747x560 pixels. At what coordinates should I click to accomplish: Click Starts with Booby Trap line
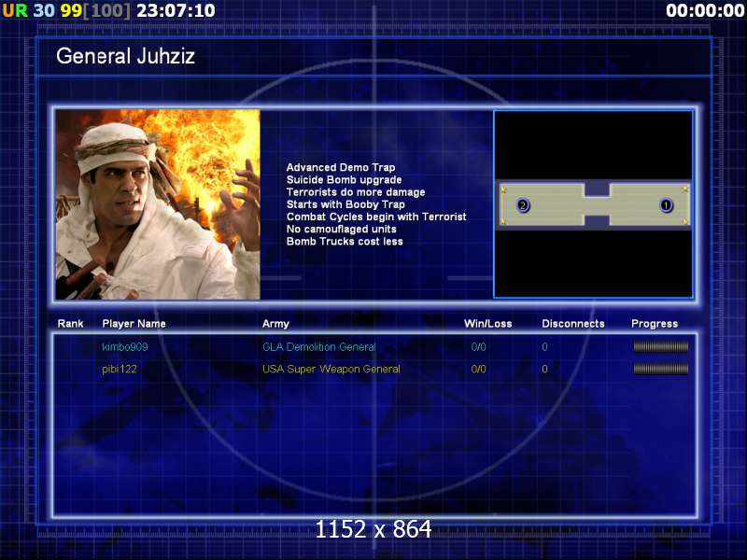coord(345,204)
